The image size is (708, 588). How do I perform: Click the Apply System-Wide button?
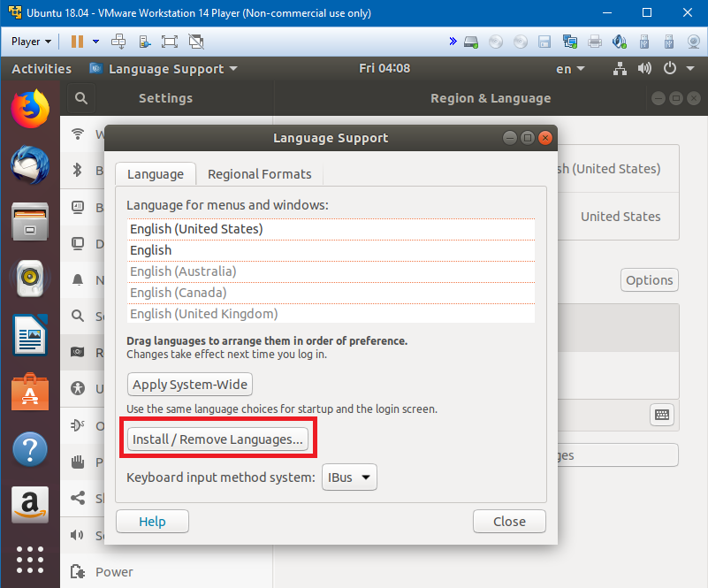coord(190,385)
